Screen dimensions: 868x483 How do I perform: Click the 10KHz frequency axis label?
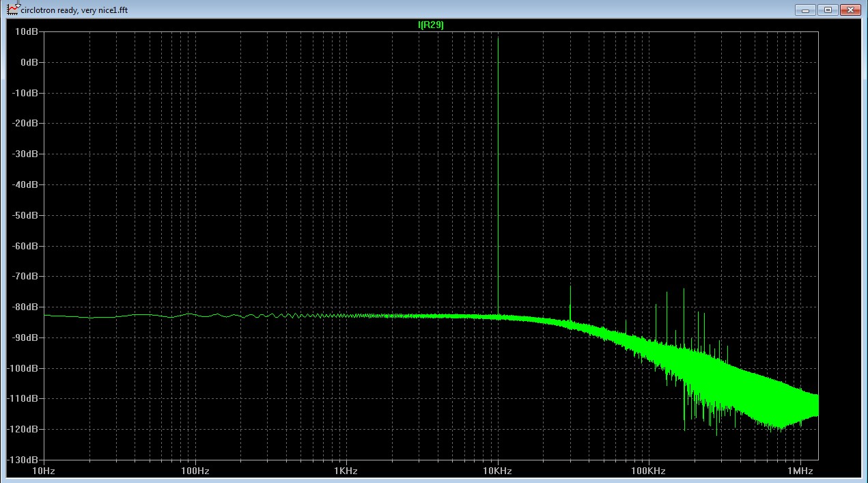pyautogui.click(x=497, y=471)
